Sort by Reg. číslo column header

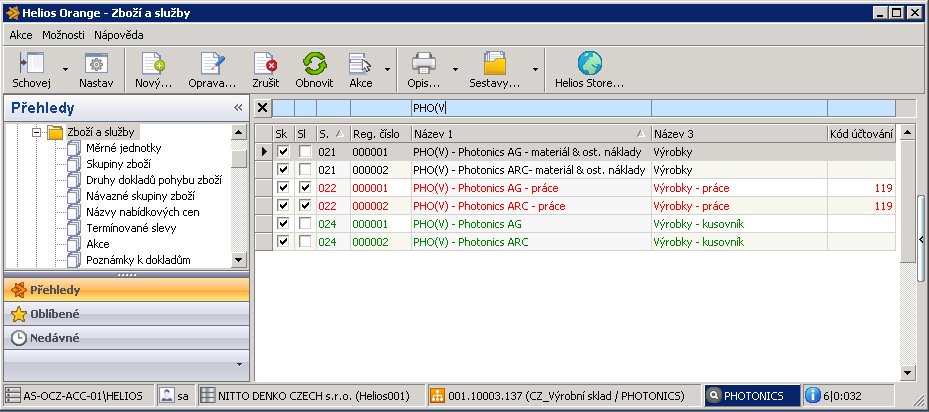point(380,134)
